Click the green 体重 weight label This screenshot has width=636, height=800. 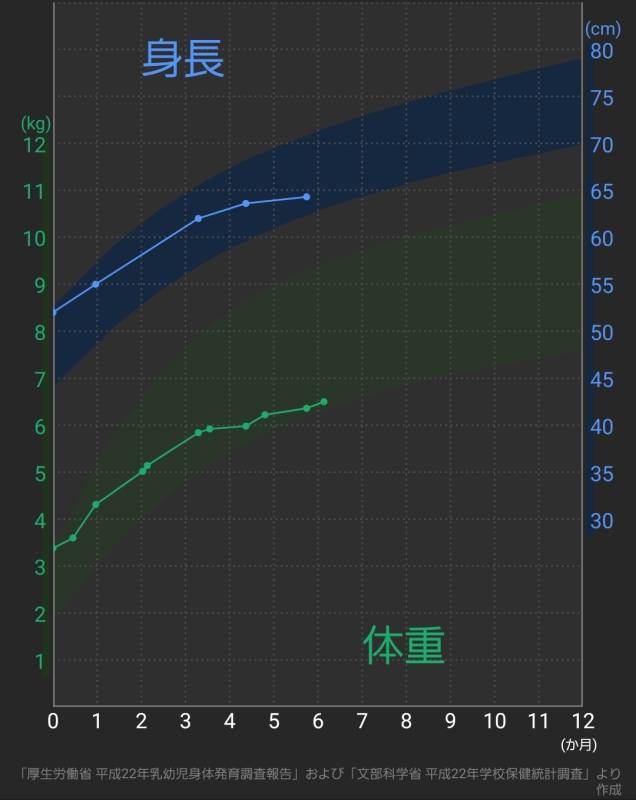[403, 646]
